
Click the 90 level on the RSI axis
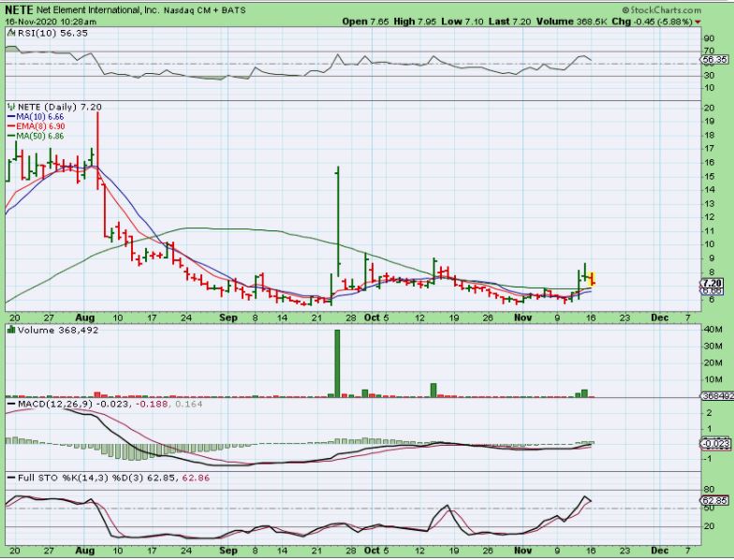tap(709, 39)
